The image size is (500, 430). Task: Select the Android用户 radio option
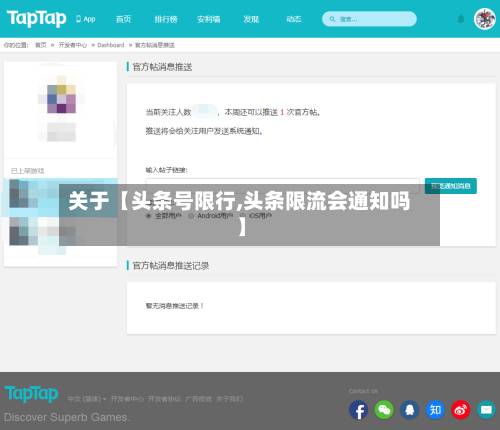(191, 216)
